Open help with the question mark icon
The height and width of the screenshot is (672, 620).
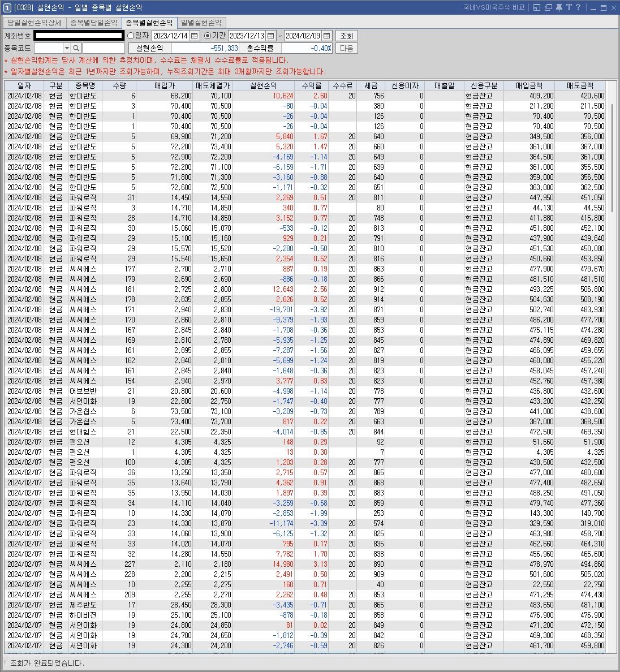click(578, 7)
